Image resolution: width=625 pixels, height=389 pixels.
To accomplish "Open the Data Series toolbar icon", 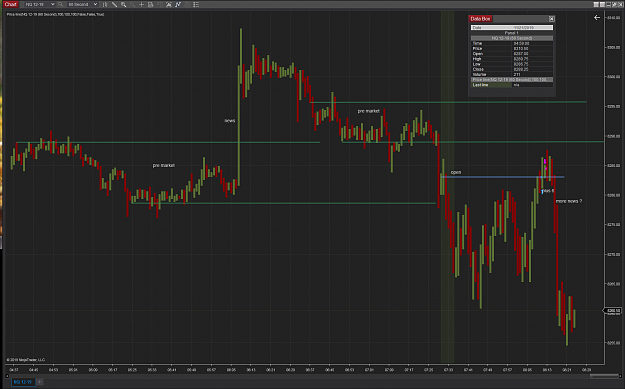I will (169, 4).
